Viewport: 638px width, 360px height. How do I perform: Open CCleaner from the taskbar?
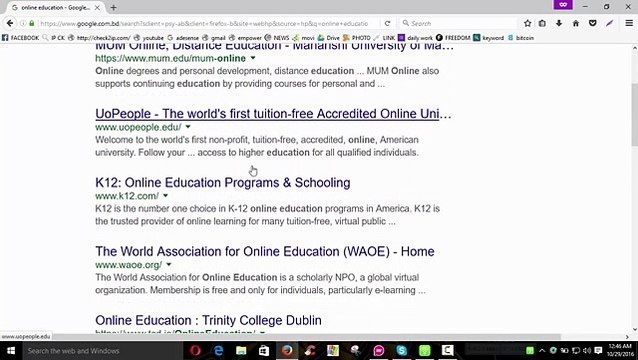pos(310,350)
